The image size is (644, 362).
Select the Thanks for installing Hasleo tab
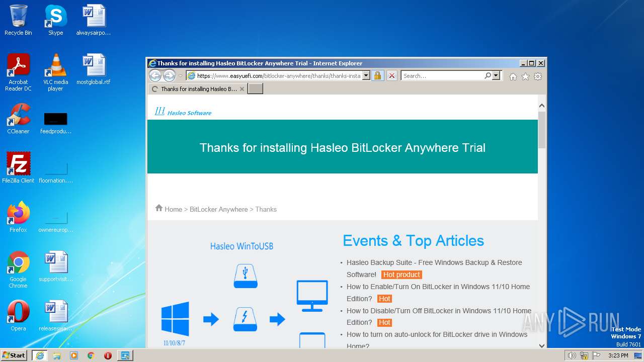click(x=198, y=89)
